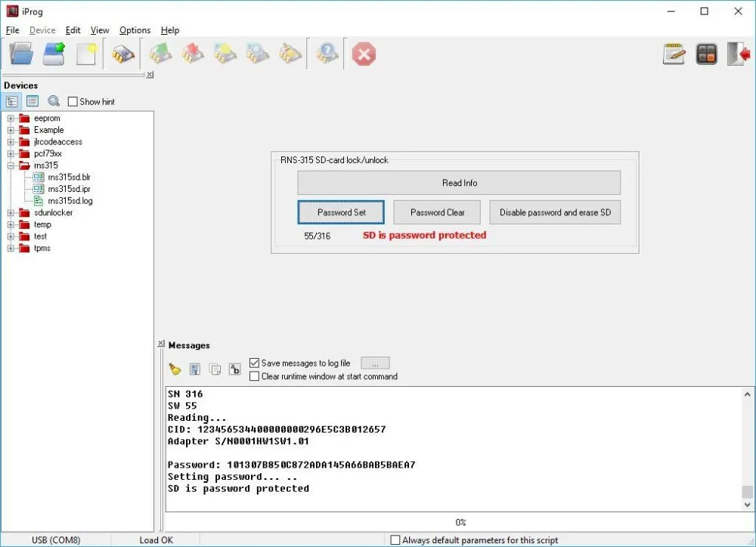This screenshot has width=756, height=547.
Task: Click the chip write icon with red arrow
Action: 193,54
